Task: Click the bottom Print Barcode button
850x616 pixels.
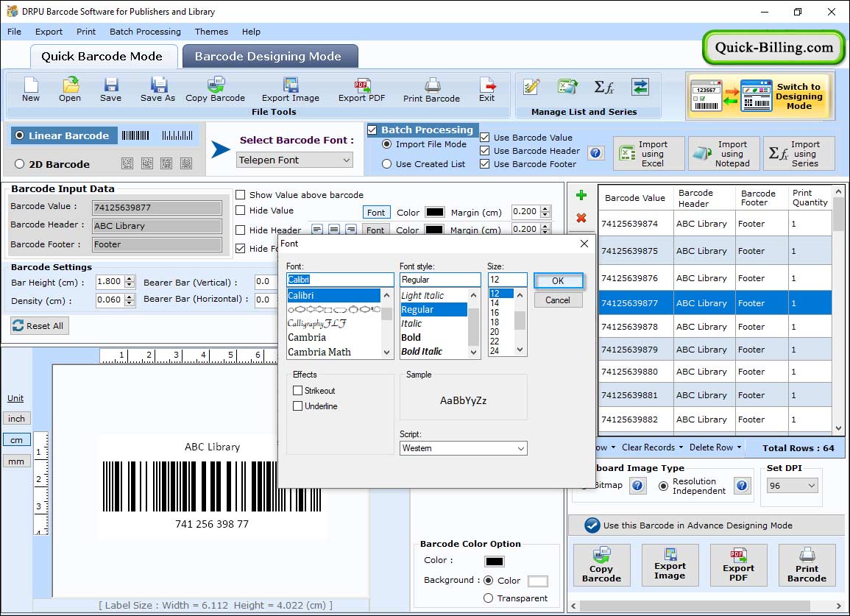Action: tap(807, 565)
